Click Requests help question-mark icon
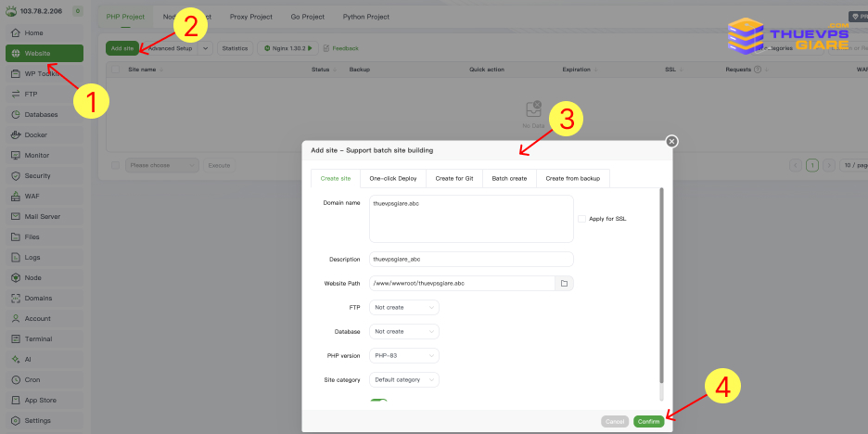The image size is (868, 434). click(758, 70)
